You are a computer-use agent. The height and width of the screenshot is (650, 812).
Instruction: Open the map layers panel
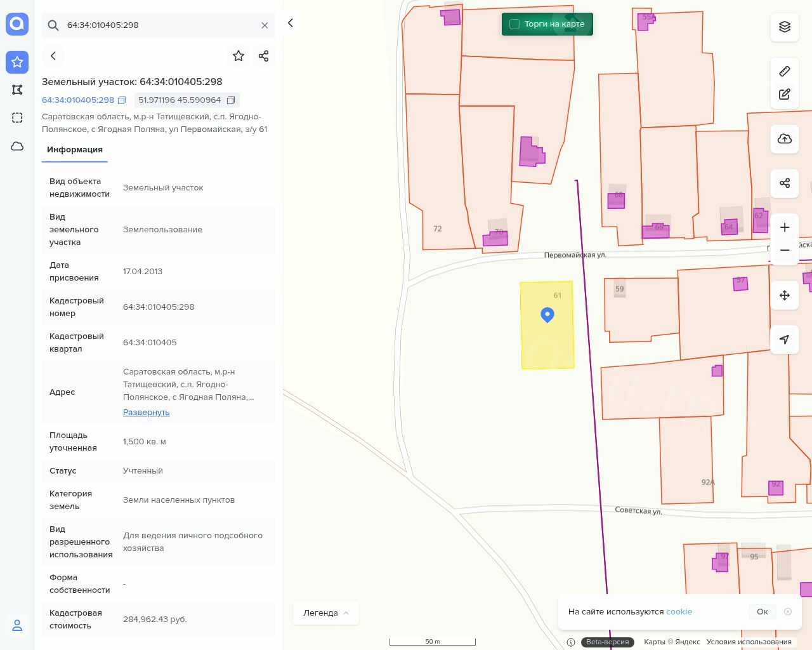click(785, 27)
